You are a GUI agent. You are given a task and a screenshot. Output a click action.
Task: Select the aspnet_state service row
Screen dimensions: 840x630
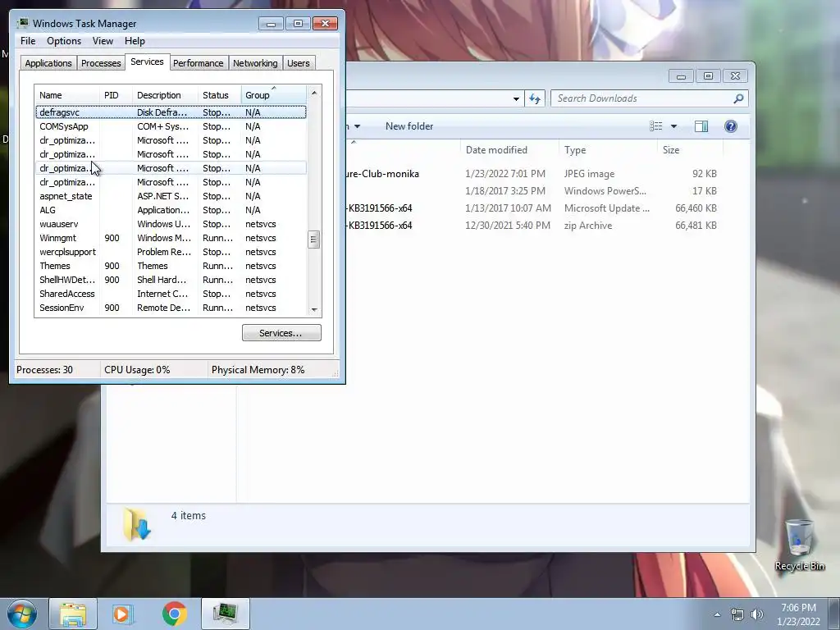pyautogui.click(x=171, y=196)
